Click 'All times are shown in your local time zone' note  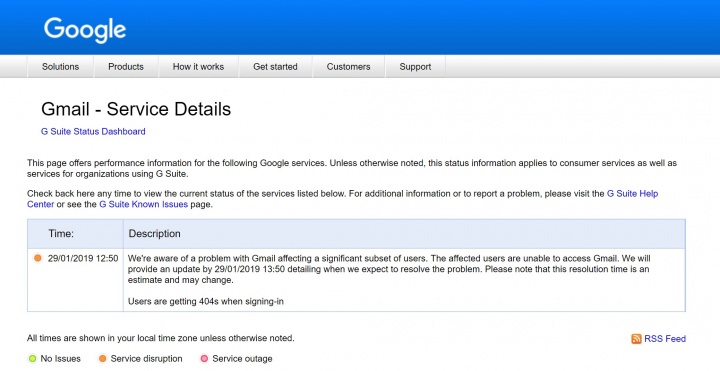161,338
